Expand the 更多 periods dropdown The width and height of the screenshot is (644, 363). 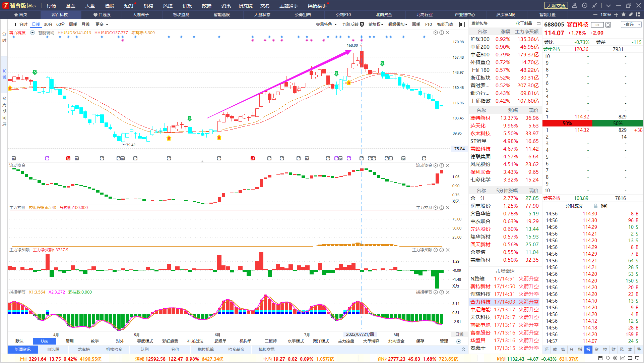102,24
